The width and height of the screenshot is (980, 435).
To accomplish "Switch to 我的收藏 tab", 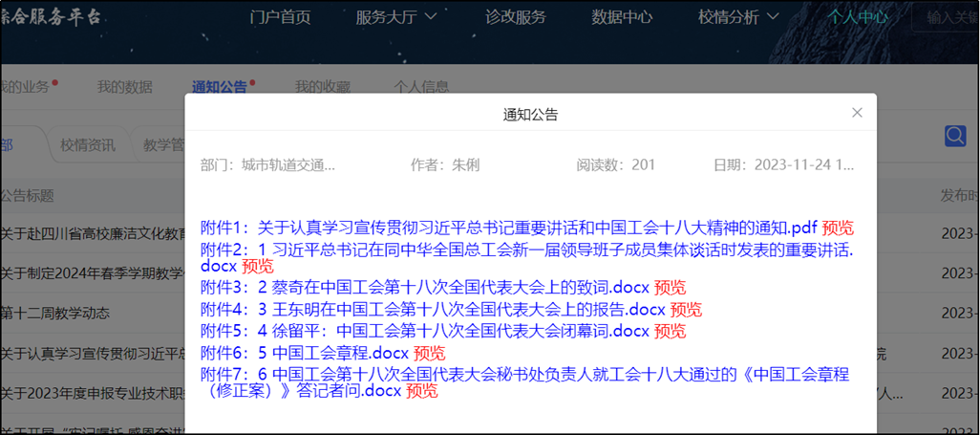I will (x=323, y=87).
